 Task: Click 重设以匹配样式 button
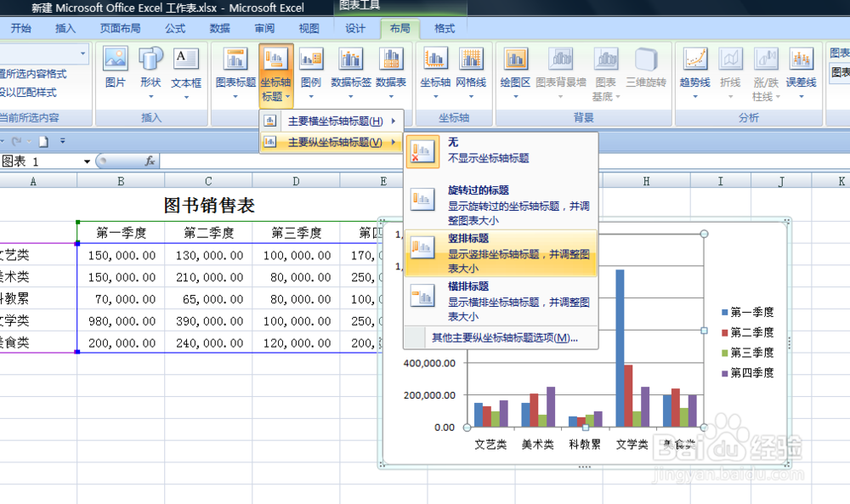click(x=28, y=92)
